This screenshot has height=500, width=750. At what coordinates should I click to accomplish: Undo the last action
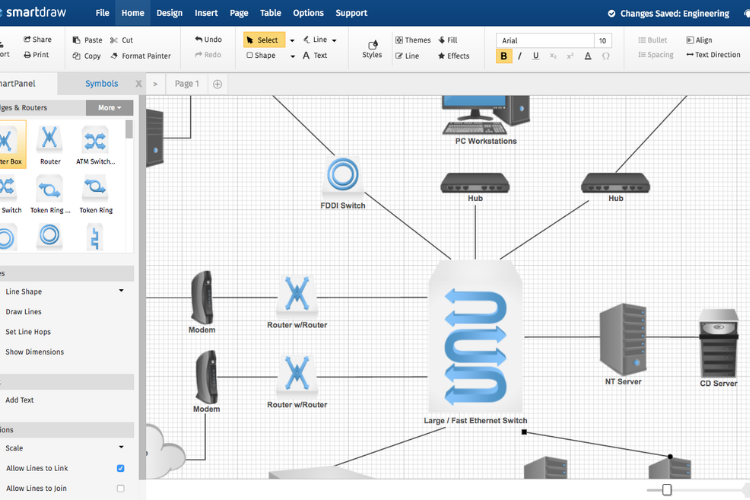pyautogui.click(x=208, y=39)
